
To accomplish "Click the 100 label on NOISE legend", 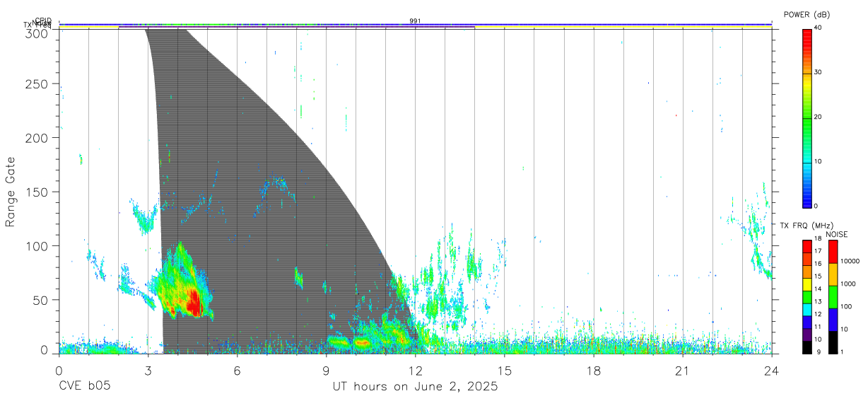I will (847, 307).
